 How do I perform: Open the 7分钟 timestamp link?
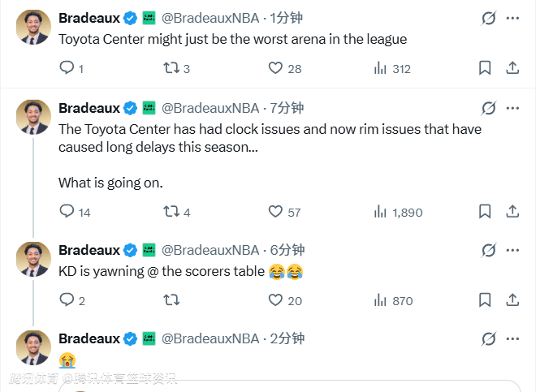click(287, 108)
